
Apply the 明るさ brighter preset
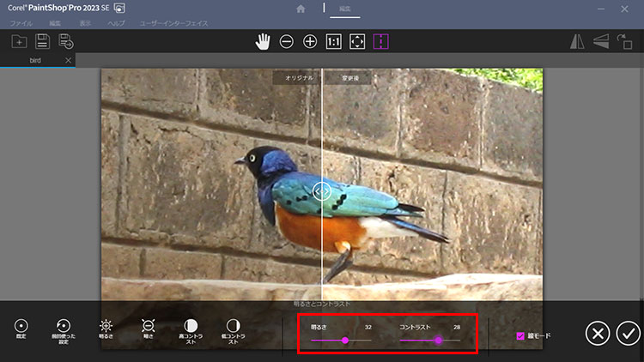tap(106, 327)
